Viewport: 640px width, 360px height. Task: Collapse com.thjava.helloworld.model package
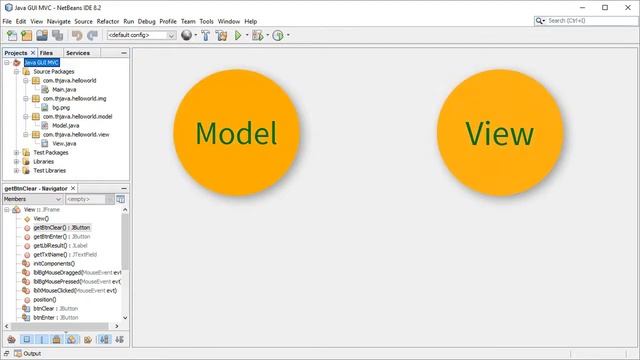point(26,117)
